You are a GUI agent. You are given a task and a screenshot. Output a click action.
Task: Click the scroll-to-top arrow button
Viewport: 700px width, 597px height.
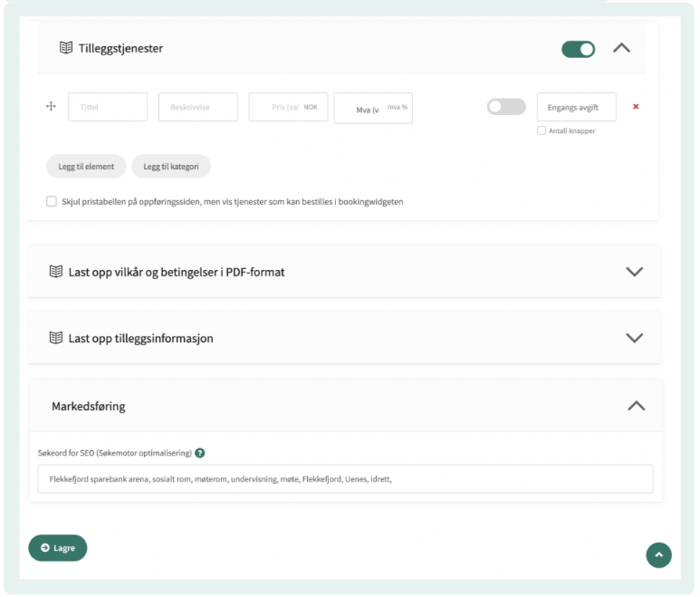(658, 555)
